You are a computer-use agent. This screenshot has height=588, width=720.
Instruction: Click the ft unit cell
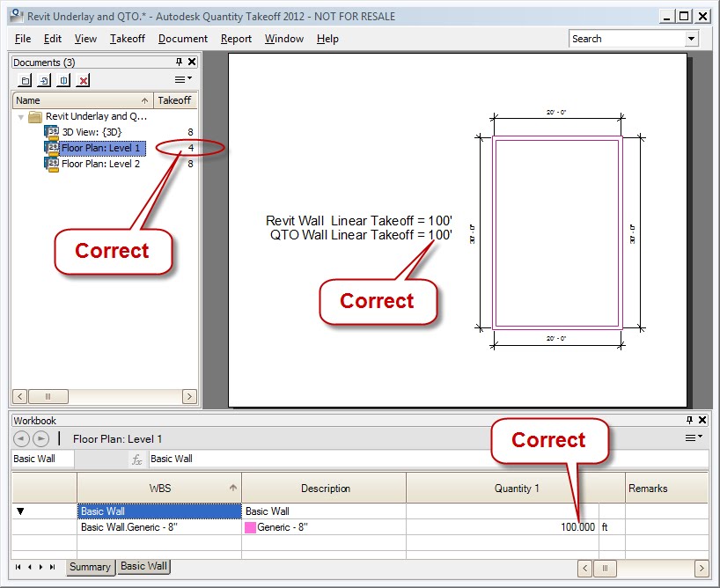pyautogui.click(x=612, y=527)
